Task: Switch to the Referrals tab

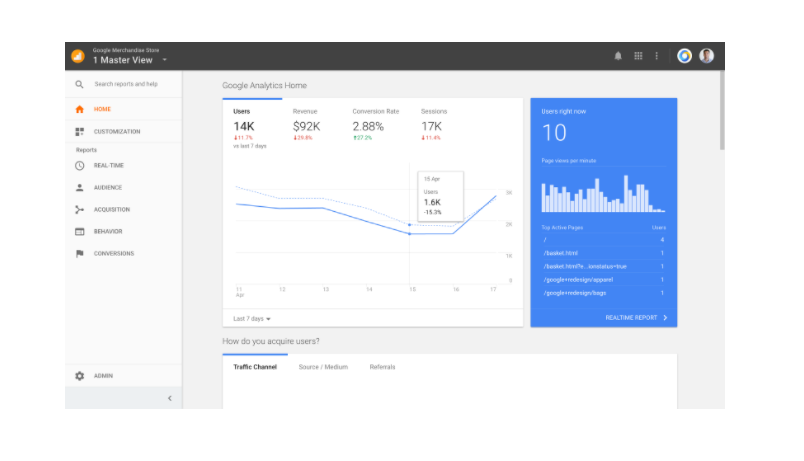Action: [x=383, y=367]
